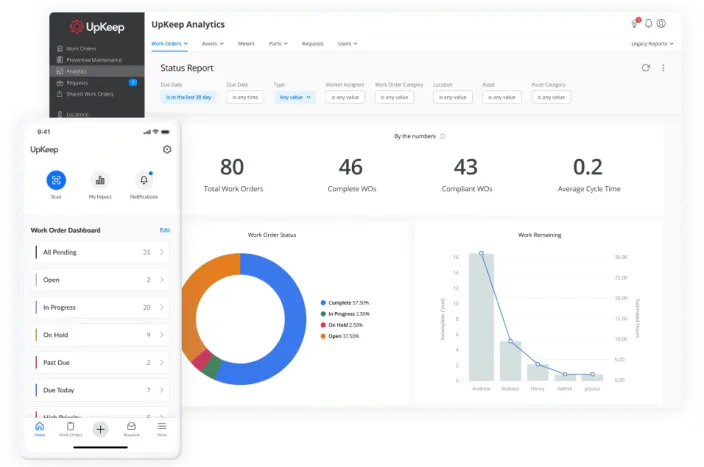Screen dimensions: 704x467
Task: Click Wallace's bar in Work Remaining chart
Action: tap(510, 361)
